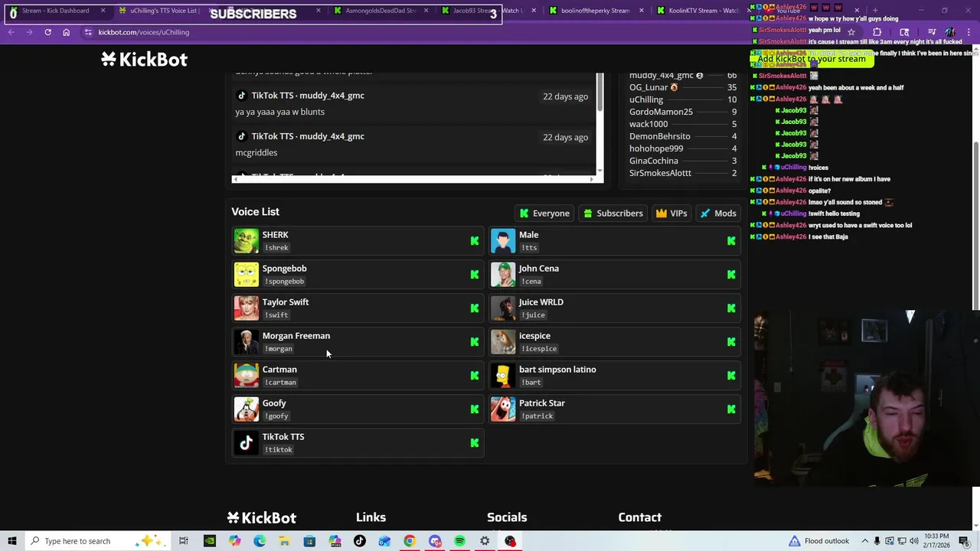980x551 pixels.
Task: Click the browser forward arrow
Action: pyautogui.click(x=29, y=32)
